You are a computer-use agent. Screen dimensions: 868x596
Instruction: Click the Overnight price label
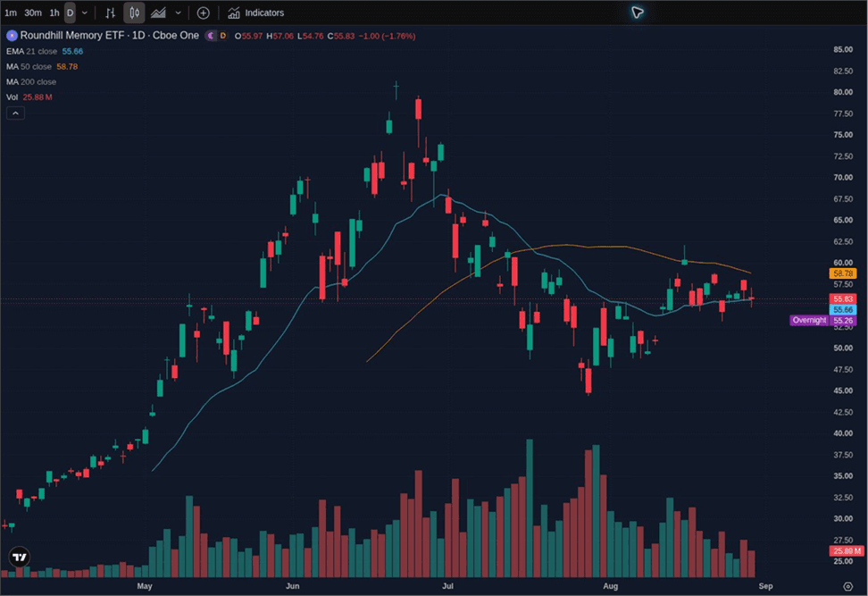tap(809, 320)
